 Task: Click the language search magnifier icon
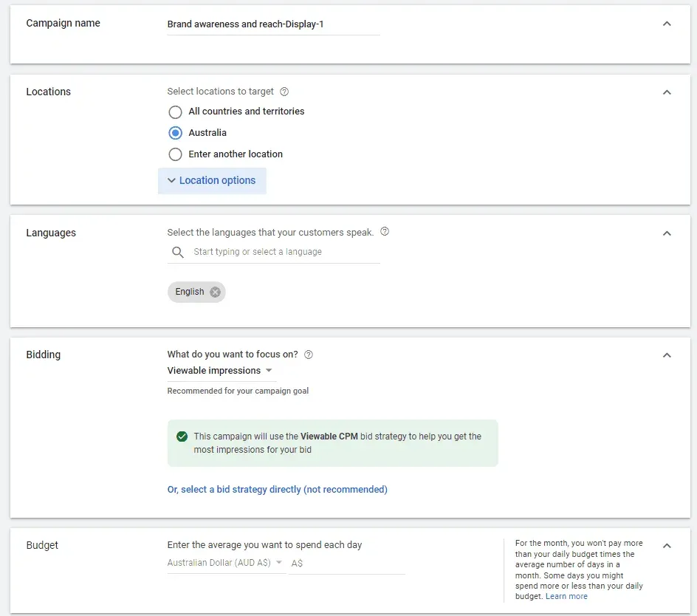coord(178,252)
